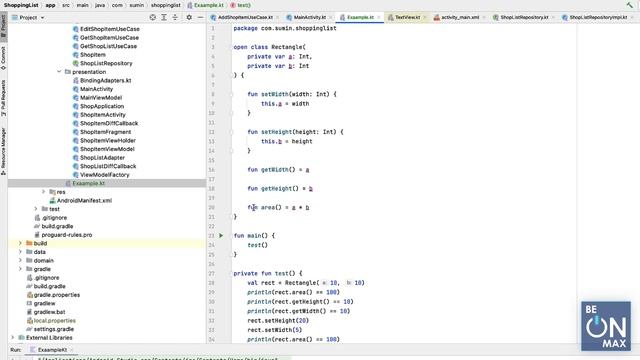The image size is (640, 360).
Task: Click the Build hammer icon
Action: [630, 5]
